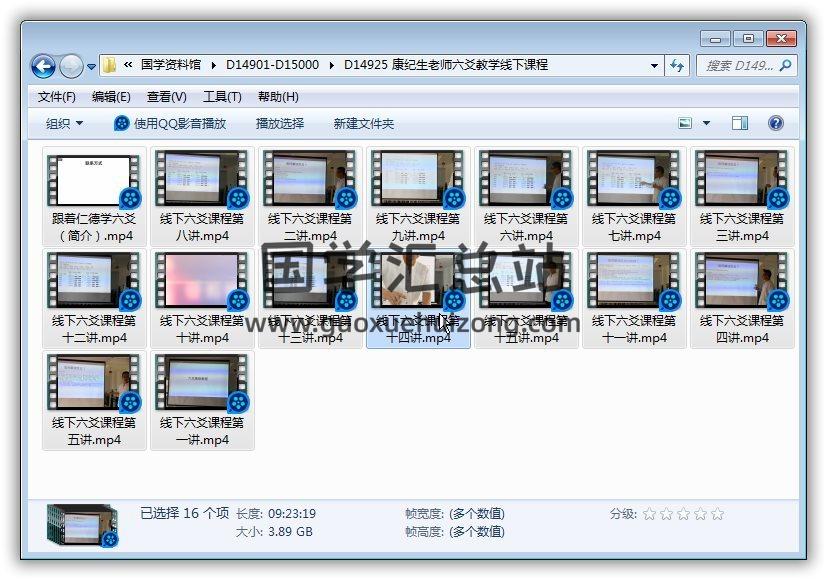Click the back navigation arrow
The width and height of the screenshot is (827, 580).
(x=42, y=65)
